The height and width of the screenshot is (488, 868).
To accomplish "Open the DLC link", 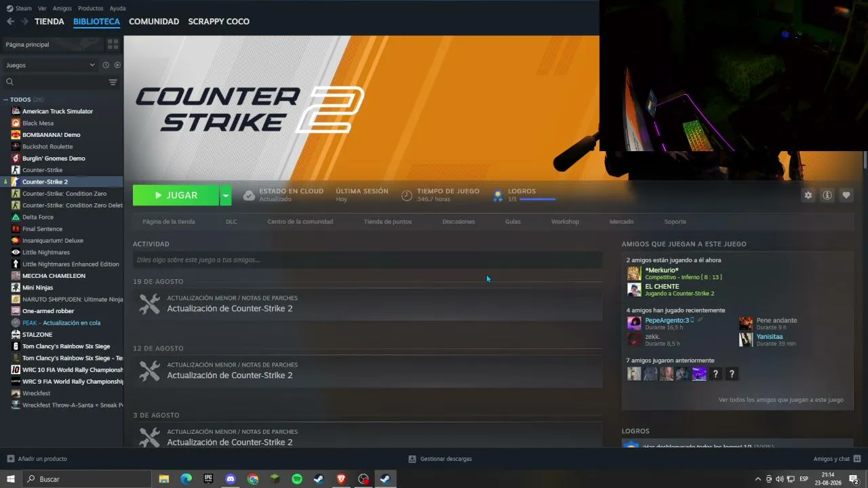I will [231, 222].
